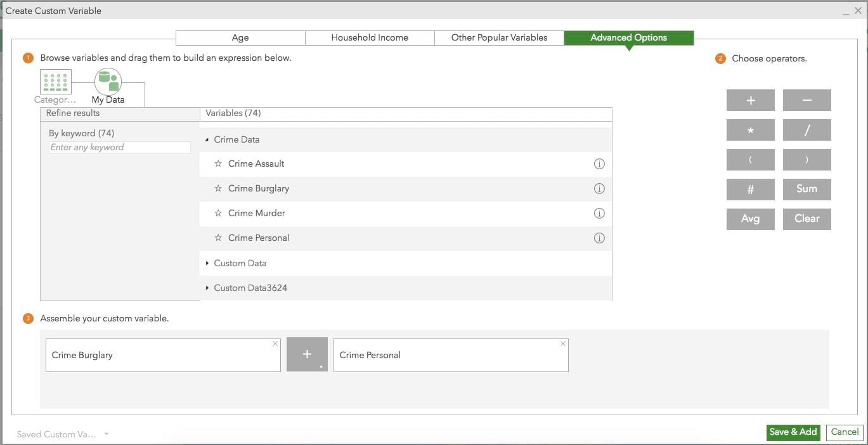Toggle favorite star on Crime Personal

click(218, 238)
